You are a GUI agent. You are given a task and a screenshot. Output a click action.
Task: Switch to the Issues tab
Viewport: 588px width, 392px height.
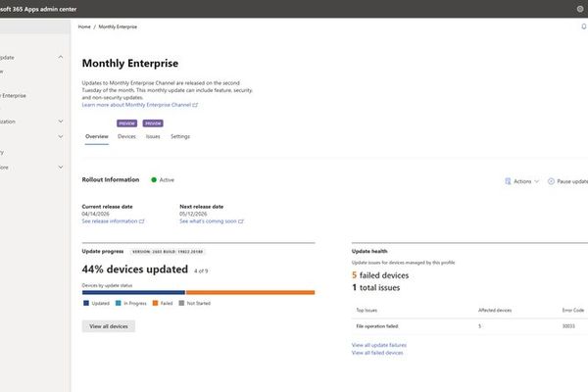153,136
